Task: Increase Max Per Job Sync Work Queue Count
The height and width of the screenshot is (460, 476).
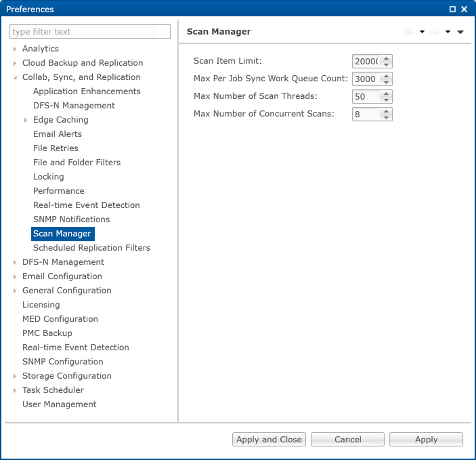Action: (x=386, y=76)
